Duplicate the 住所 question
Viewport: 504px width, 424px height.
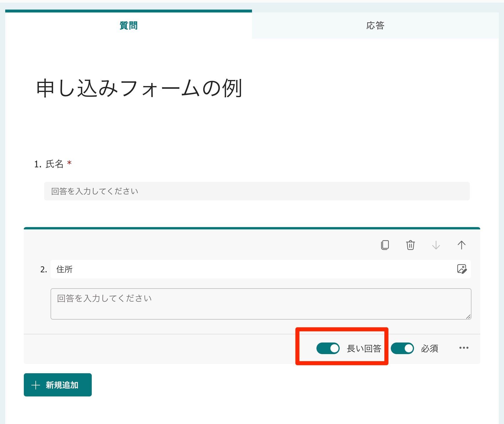385,245
